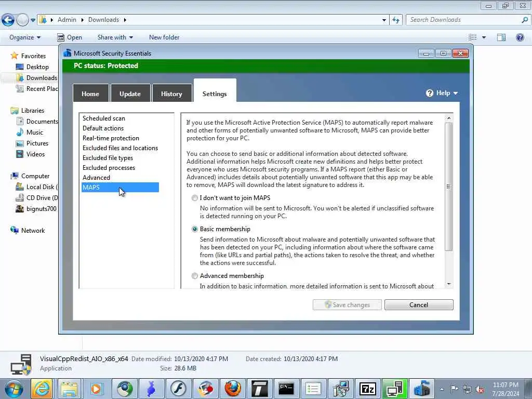Viewport: 532px width, 399px height.
Task: Open address bar history dropdown
Action: pyautogui.click(x=384, y=20)
